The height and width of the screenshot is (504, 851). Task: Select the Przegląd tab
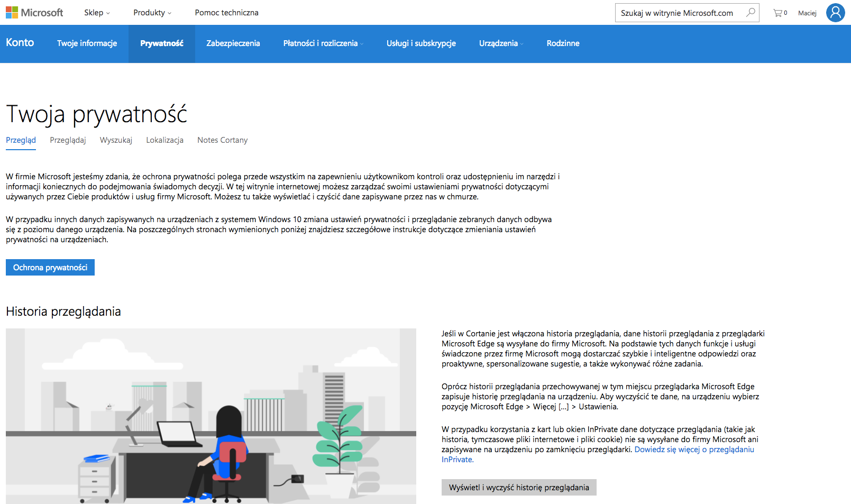[x=21, y=140]
